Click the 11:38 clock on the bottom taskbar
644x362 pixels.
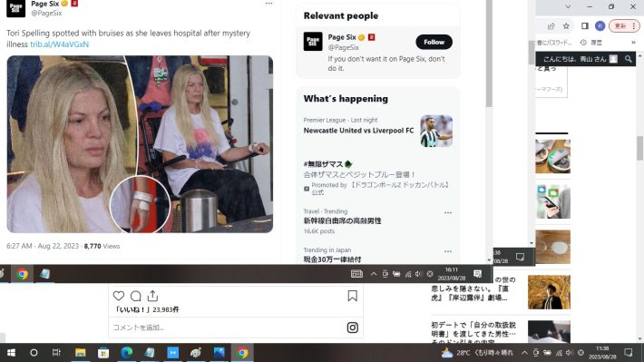tap(602, 353)
